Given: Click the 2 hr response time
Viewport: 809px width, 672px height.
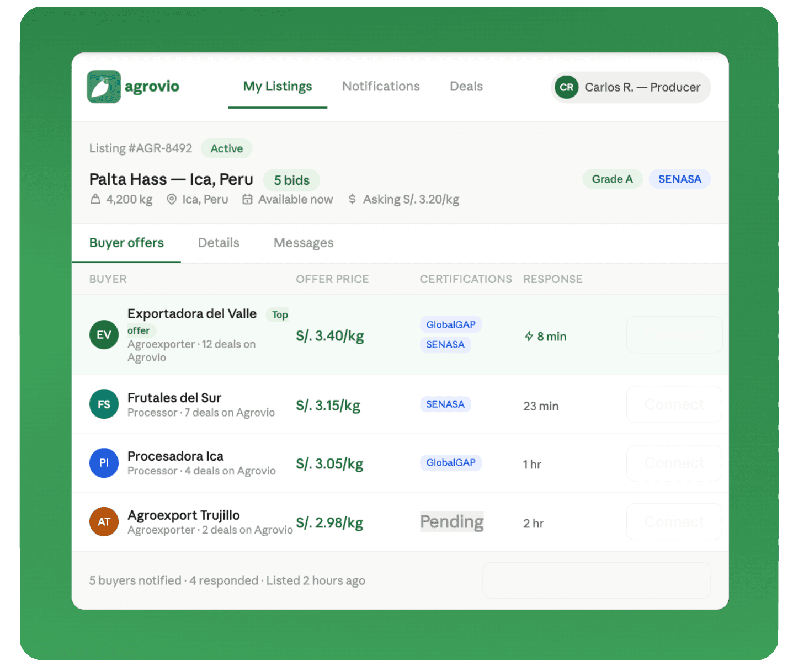Looking at the screenshot, I should pyautogui.click(x=534, y=524).
